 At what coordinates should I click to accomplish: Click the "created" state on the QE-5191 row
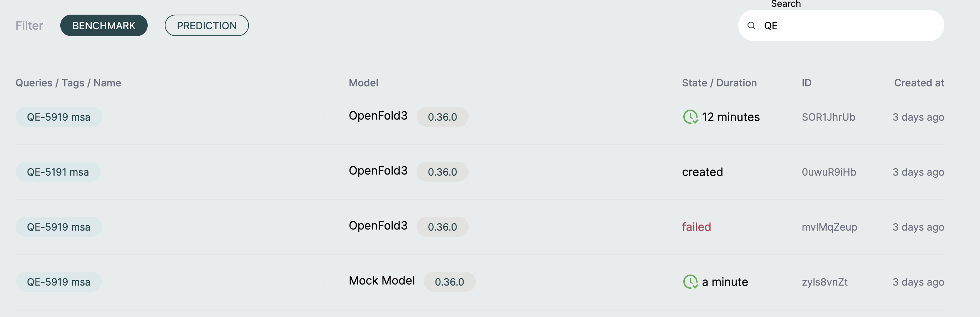pyautogui.click(x=702, y=172)
